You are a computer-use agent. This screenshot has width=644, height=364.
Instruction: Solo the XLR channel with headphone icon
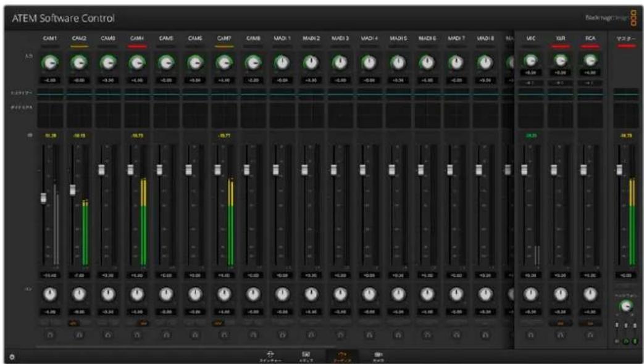click(561, 335)
